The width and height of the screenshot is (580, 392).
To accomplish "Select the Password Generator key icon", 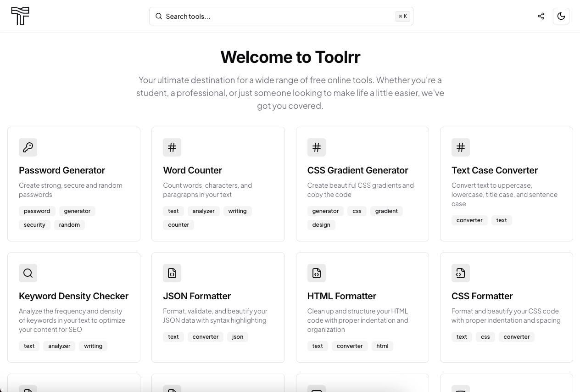I will [x=28, y=147].
